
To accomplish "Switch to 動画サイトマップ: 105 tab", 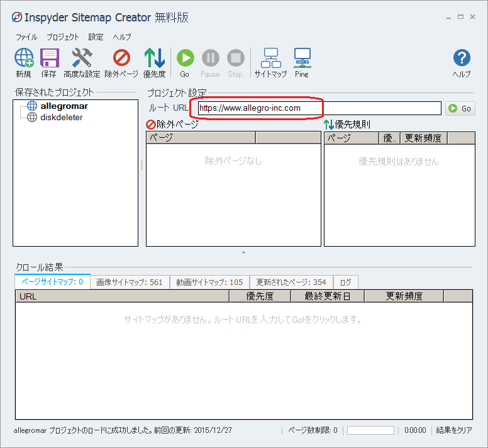I will (209, 282).
